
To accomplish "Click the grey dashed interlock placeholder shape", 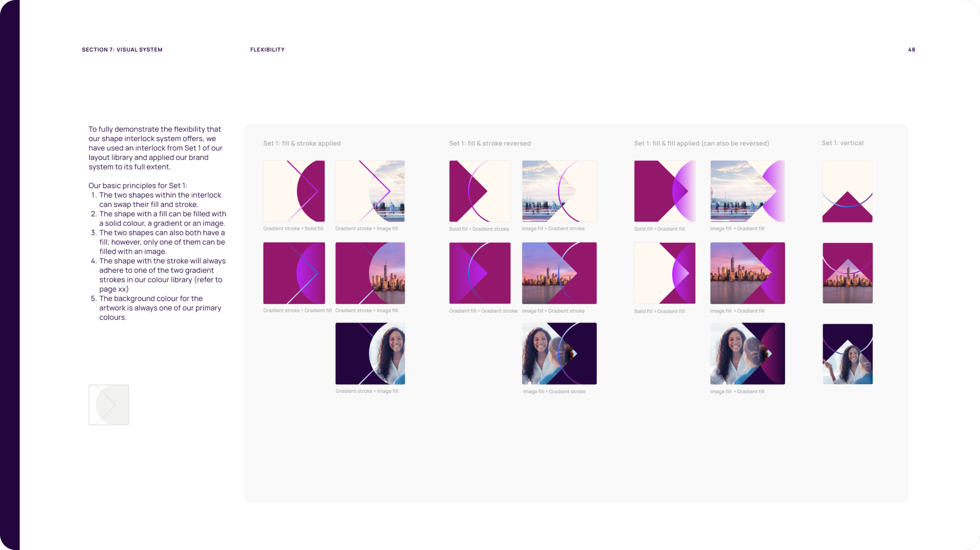I will (109, 405).
